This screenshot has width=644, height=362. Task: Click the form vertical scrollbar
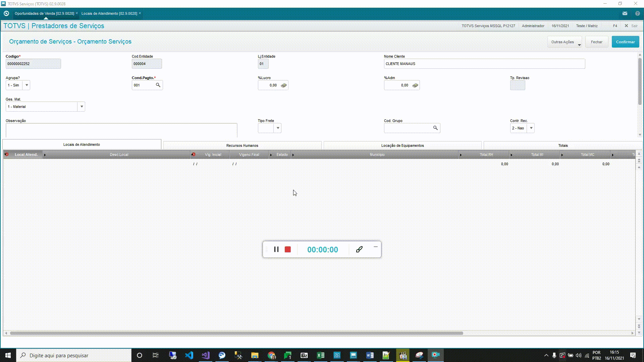click(640, 81)
